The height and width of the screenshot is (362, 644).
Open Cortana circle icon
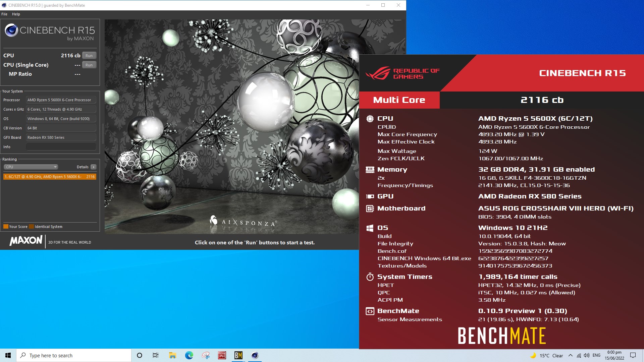[140, 355]
